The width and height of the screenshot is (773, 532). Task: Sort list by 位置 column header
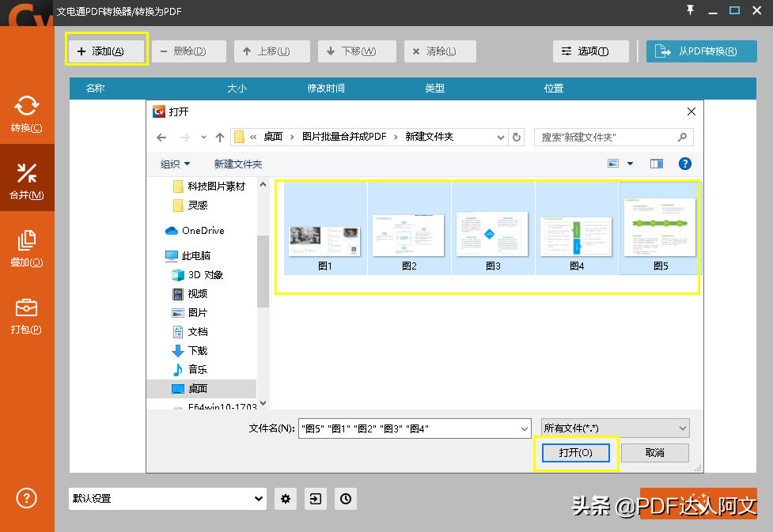(554, 89)
